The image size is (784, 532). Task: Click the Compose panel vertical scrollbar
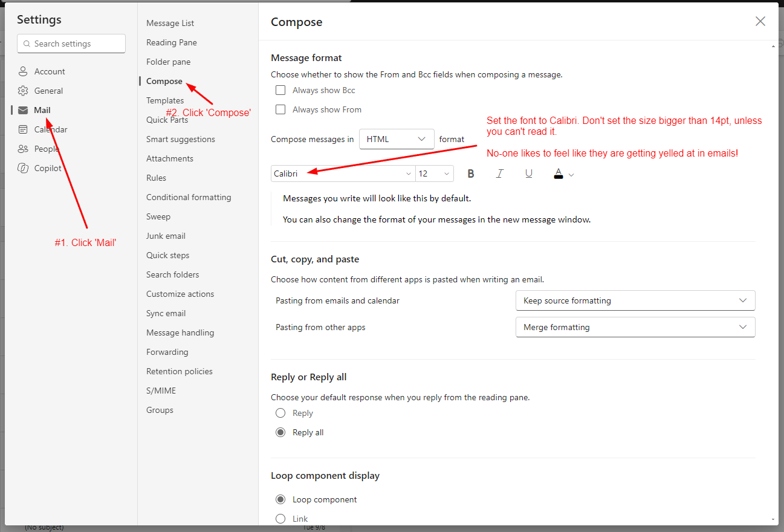773,282
